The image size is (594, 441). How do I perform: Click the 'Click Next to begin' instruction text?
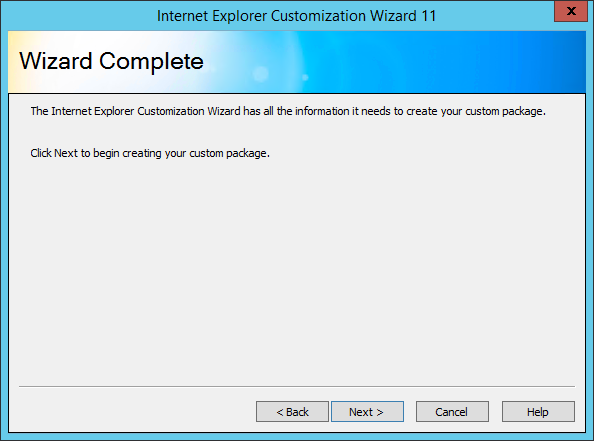[150, 153]
